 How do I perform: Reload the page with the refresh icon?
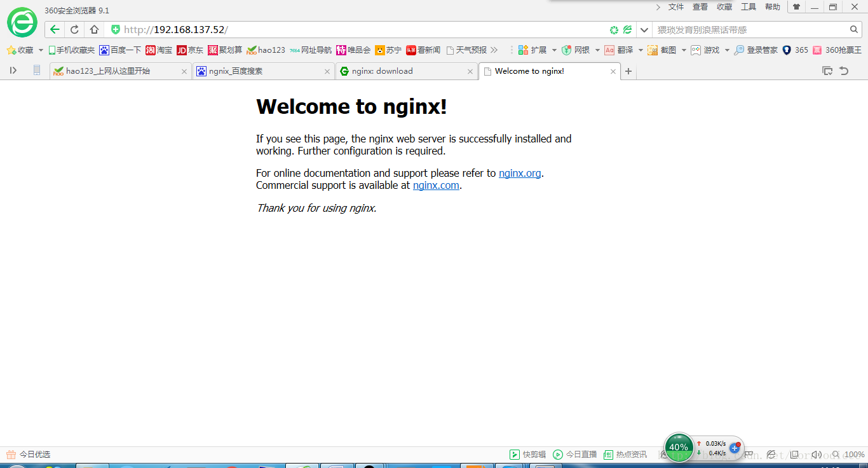pyautogui.click(x=74, y=29)
